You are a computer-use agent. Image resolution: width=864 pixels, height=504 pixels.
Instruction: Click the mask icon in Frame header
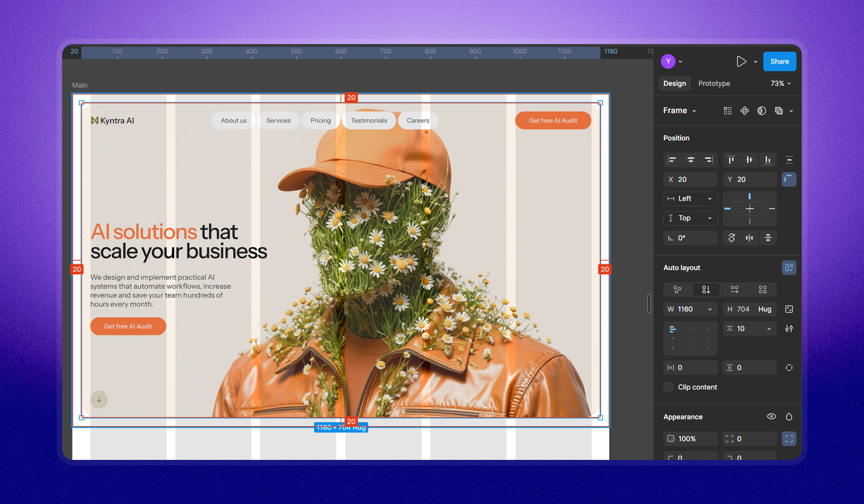[761, 111]
